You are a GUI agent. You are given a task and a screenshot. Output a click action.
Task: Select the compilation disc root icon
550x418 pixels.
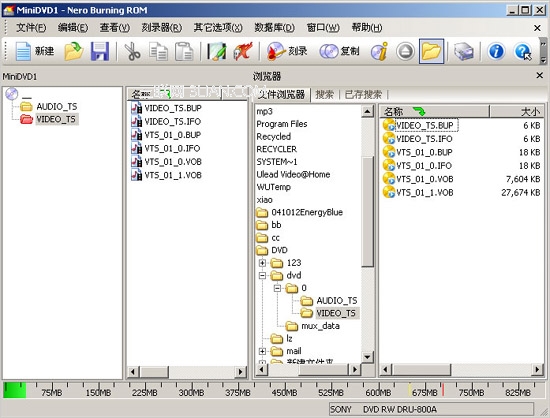tap(12, 94)
